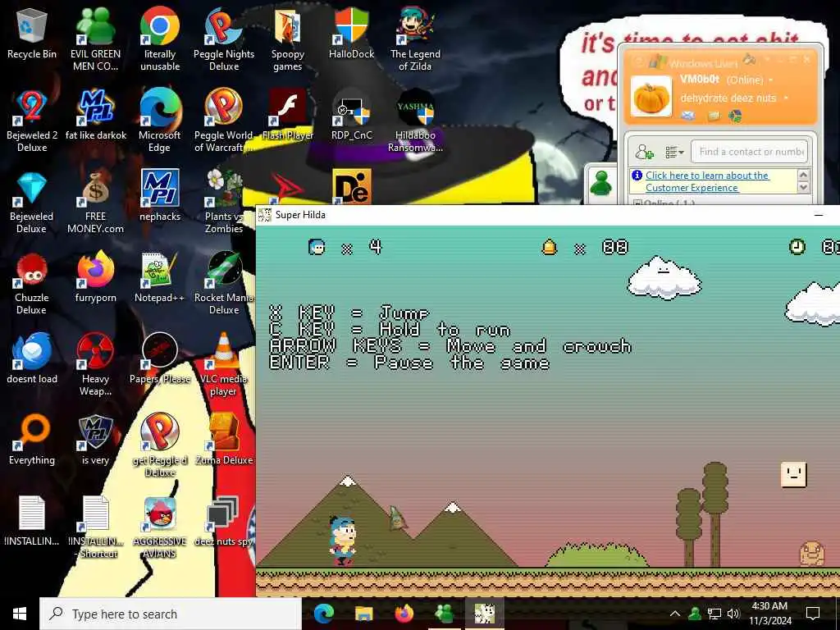Open the !INSTALLIN... - Shortcut file
840x630 pixels.
pyautogui.click(x=95, y=527)
